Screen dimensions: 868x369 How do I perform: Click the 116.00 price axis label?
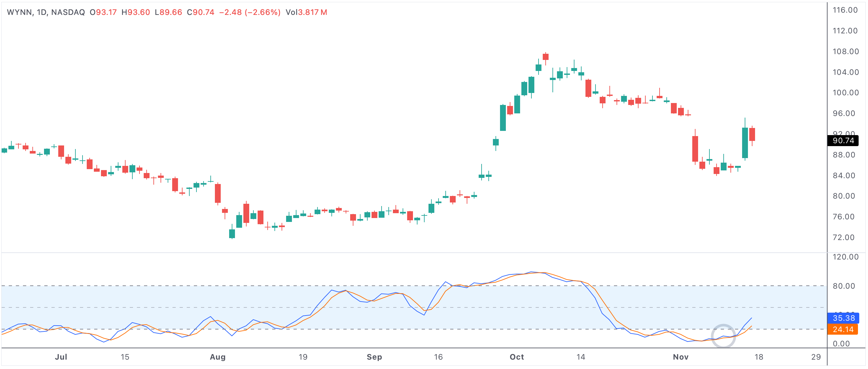(x=845, y=10)
